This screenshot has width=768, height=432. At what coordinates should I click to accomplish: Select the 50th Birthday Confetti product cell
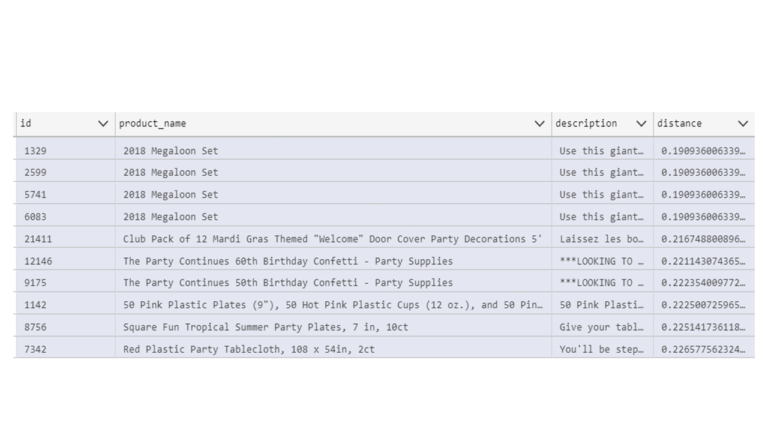pos(287,283)
